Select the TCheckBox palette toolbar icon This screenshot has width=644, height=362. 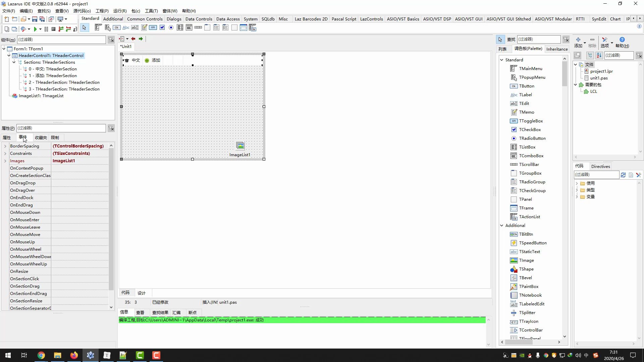[162, 28]
